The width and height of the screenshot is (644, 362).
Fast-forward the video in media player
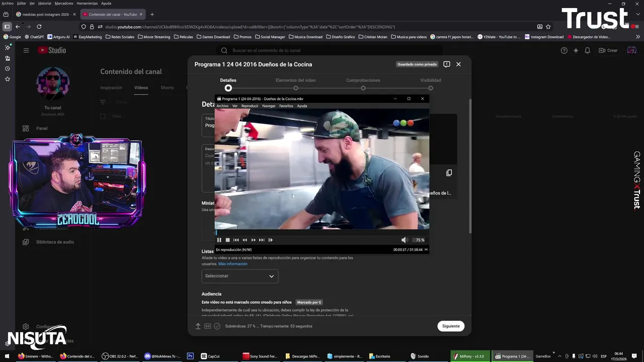(253, 240)
